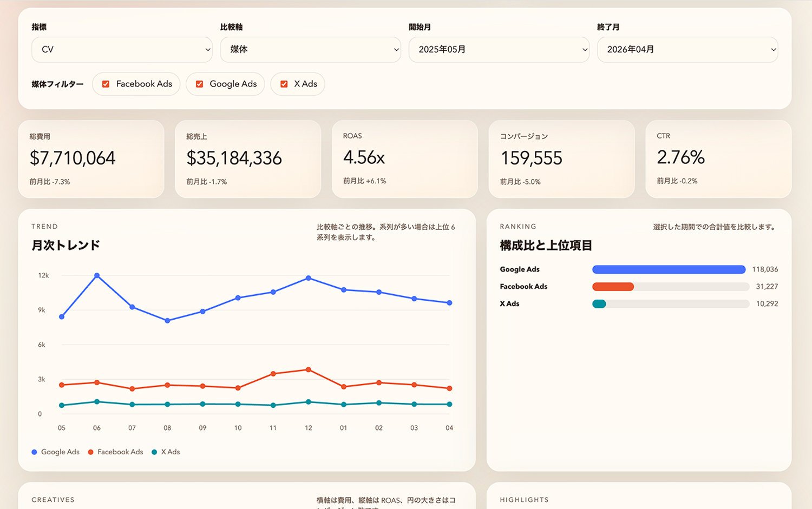Screen dimensions: 812x509
Task: Toggle the Google Ads filter checkbox
Action: [x=199, y=84]
